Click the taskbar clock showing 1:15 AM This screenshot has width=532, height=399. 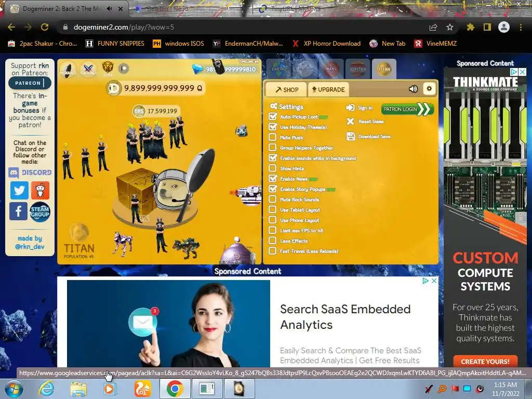point(506,389)
